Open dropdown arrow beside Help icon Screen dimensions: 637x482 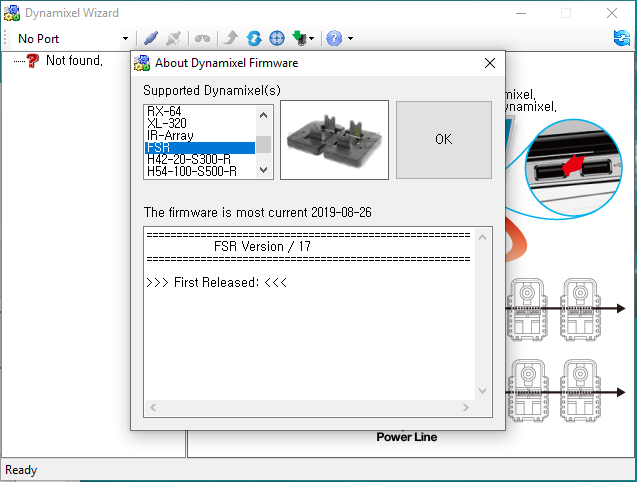pos(350,39)
